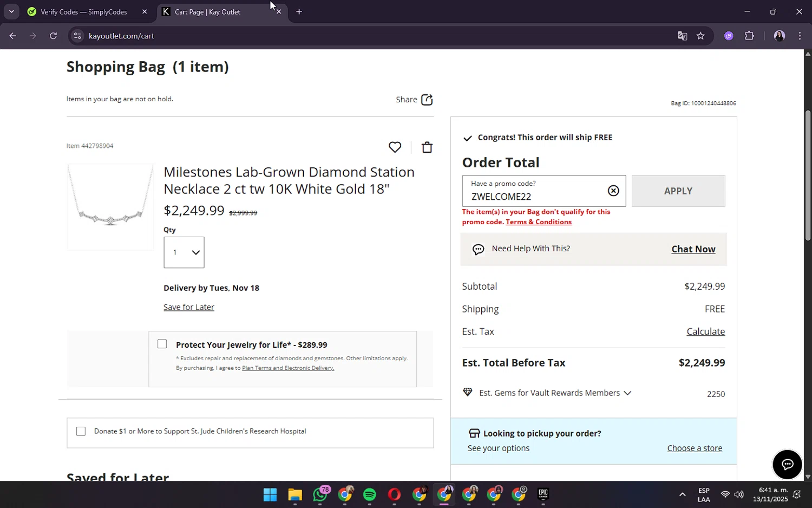The image size is (812, 508).
Task: Click the Delivery by Tues, Nov 18 text
Action: coord(211,288)
